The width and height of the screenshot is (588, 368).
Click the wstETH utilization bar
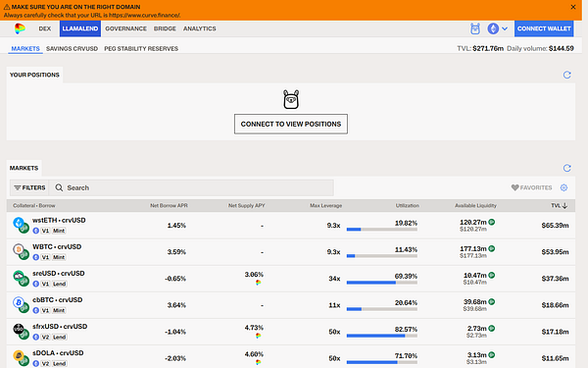point(382,229)
